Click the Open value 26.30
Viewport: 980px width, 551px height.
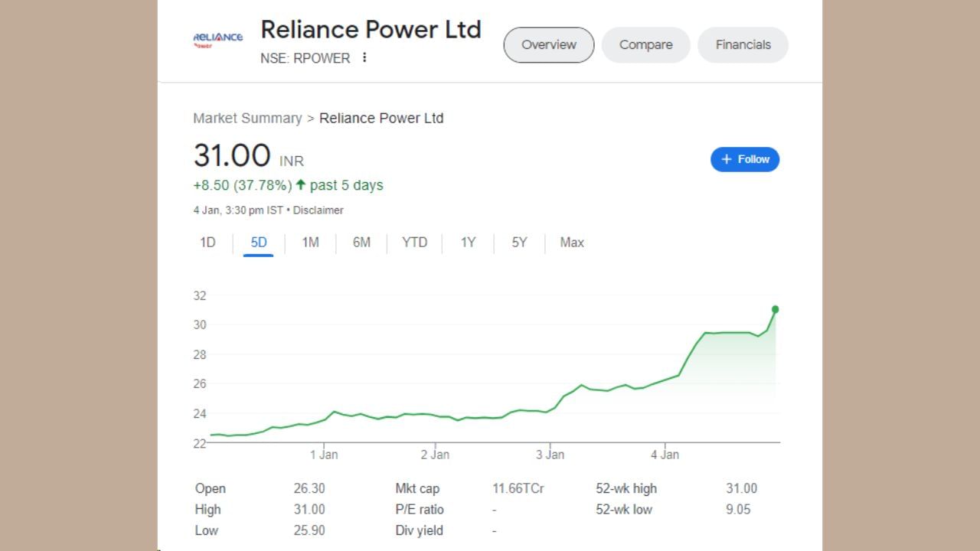pos(309,488)
